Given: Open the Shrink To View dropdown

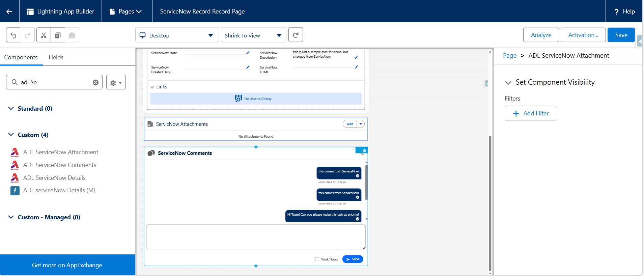Looking at the screenshot, I should click(253, 35).
